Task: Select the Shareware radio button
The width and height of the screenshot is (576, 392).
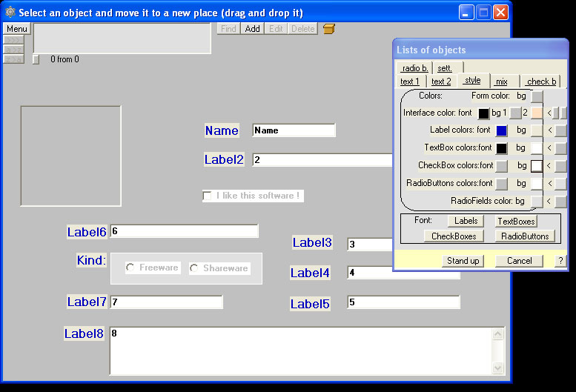Action: tap(194, 268)
